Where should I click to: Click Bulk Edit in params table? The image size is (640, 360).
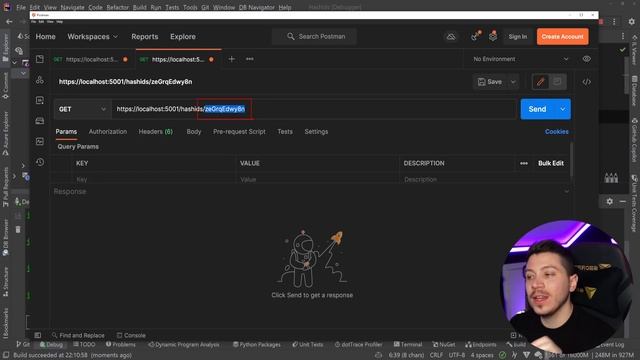(x=551, y=163)
